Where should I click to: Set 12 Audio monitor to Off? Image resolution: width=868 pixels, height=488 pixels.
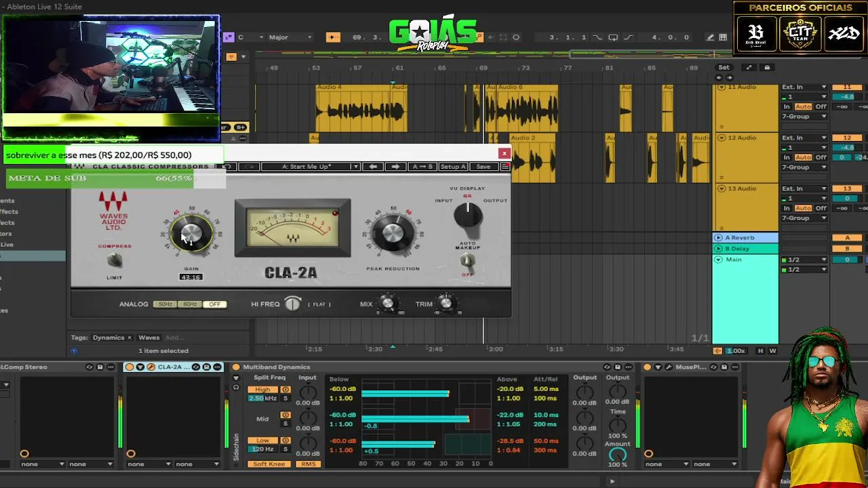coord(821,158)
